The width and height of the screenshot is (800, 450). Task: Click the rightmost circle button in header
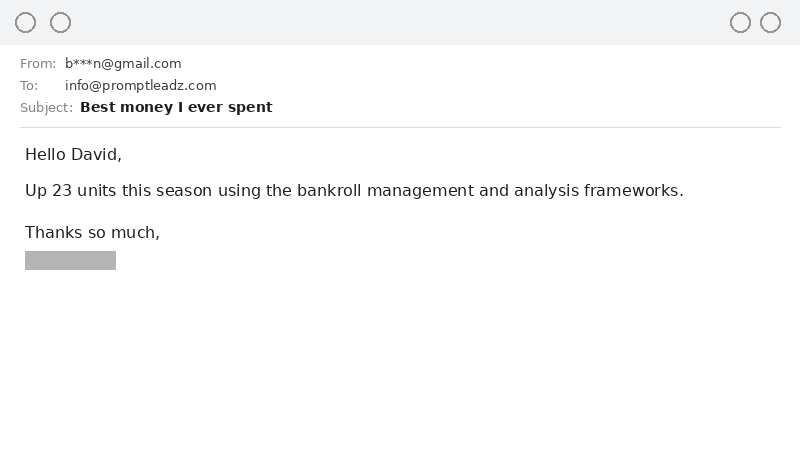(770, 22)
